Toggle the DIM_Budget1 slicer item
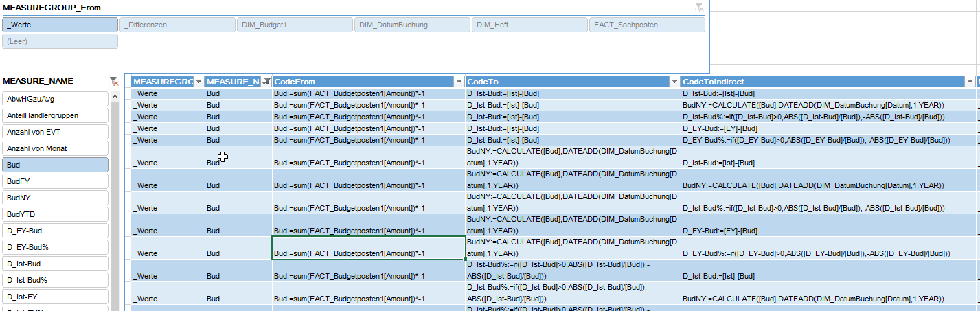Screen dimensions: 980x311 (x=295, y=25)
